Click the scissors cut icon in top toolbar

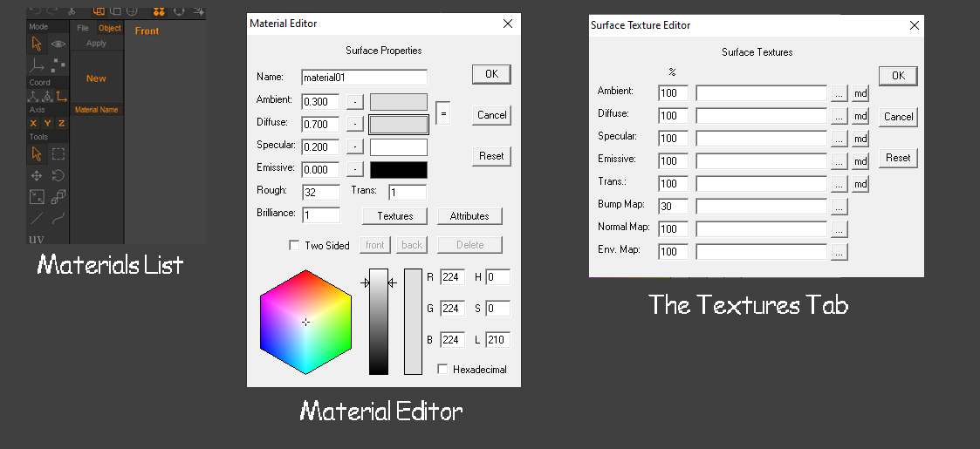(72, 11)
